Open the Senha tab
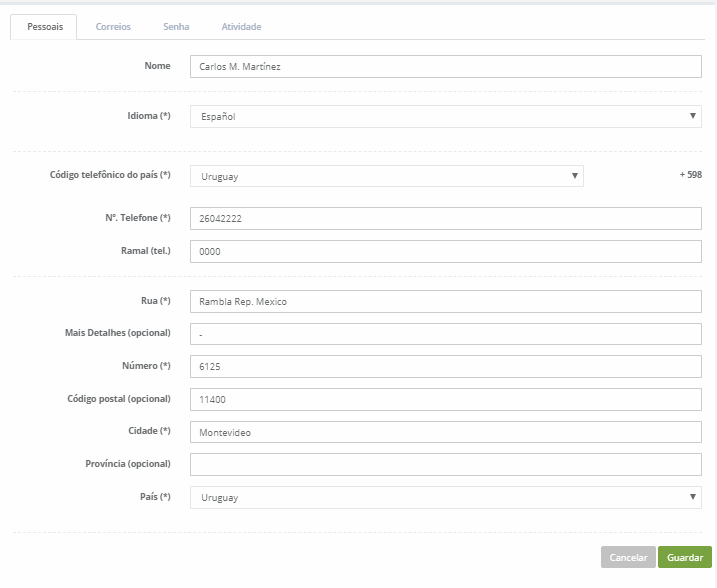The image size is (717, 588). 176,27
